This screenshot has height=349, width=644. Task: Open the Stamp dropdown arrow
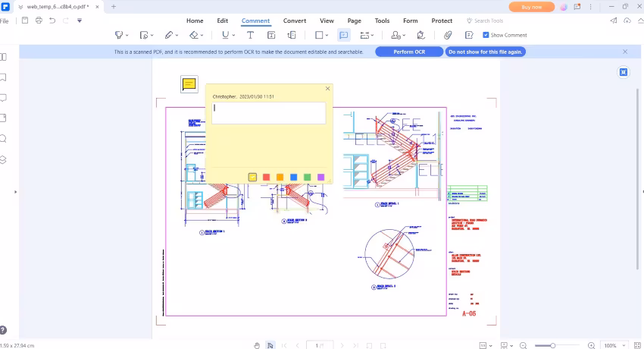[404, 36]
